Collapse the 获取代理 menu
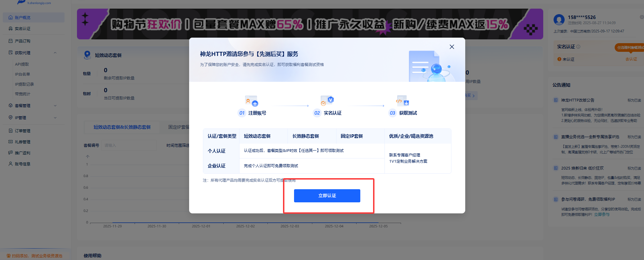Viewport: 644px width, 260px height. pos(55,53)
